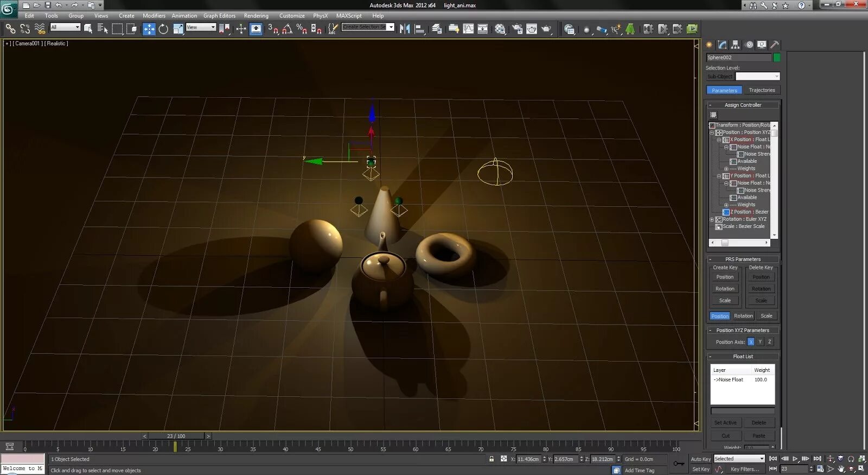The image size is (868, 475).
Task: Open the selection filter dropdown showing All
Action: point(65,27)
